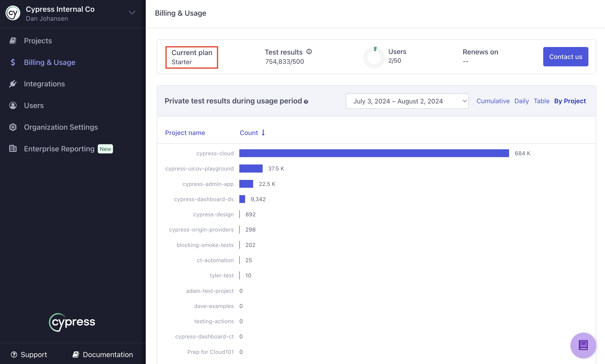Expand the organization switcher chevron
The width and height of the screenshot is (605, 364).
click(x=132, y=12)
